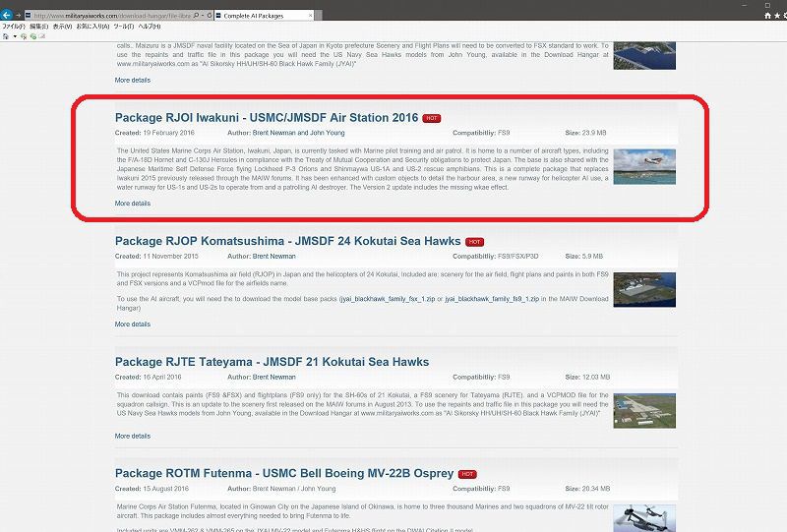The image size is (787, 532).
Task: Click the search magnifier in address bar
Action: pos(196,16)
